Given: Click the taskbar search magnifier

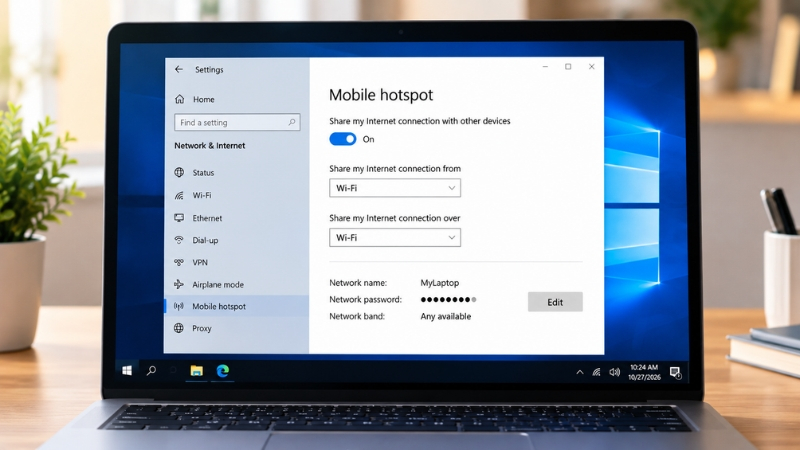Looking at the screenshot, I should (151, 370).
